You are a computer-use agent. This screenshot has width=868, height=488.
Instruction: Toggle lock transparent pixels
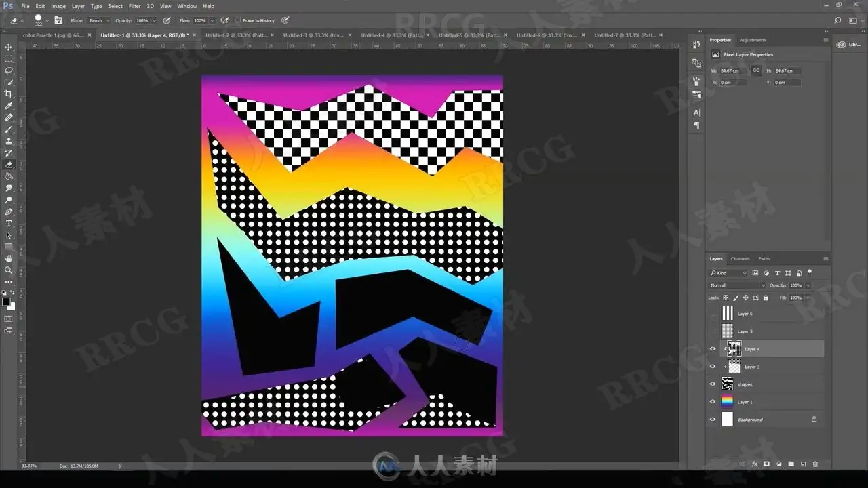(x=726, y=298)
